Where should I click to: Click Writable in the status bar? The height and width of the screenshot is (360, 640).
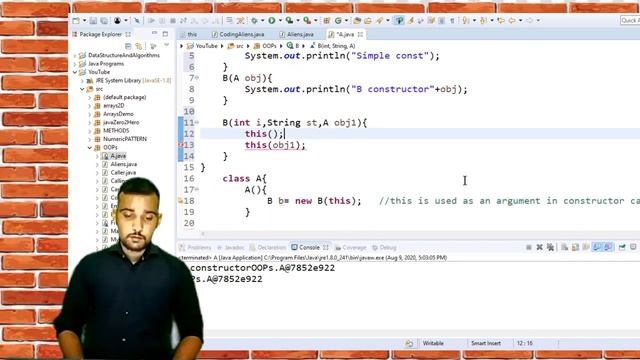click(x=433, y=343)
